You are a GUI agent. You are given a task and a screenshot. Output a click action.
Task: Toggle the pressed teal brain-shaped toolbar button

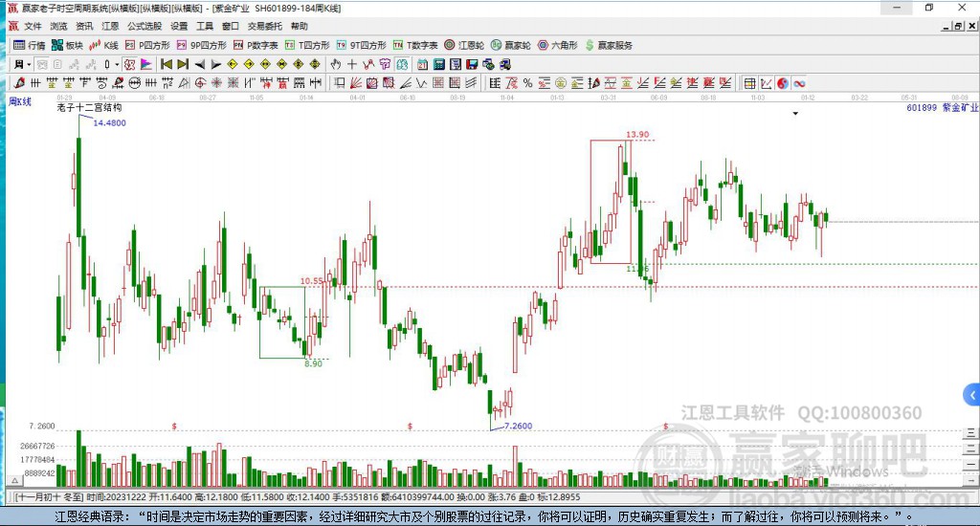[x=402, y=64]
